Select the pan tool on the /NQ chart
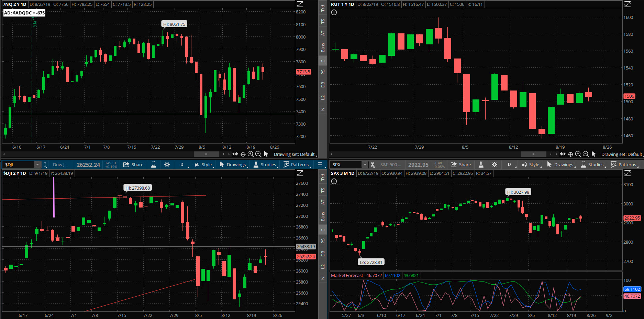This screenshot has width=644, height=319. coord(235,154)
